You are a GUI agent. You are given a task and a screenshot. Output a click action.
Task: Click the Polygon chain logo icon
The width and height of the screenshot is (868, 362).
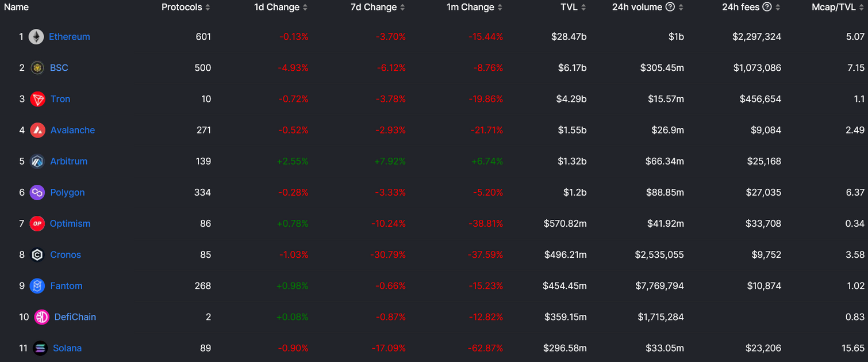[x=37, y=192]
